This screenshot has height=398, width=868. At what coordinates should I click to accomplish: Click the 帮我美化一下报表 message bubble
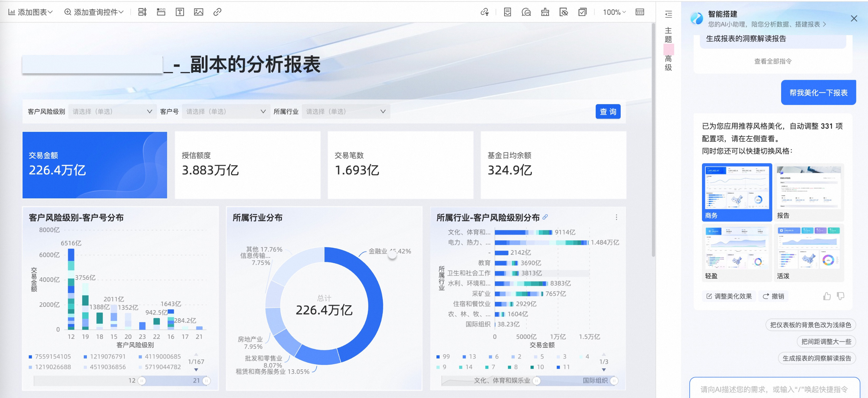[x=818, y=92]
